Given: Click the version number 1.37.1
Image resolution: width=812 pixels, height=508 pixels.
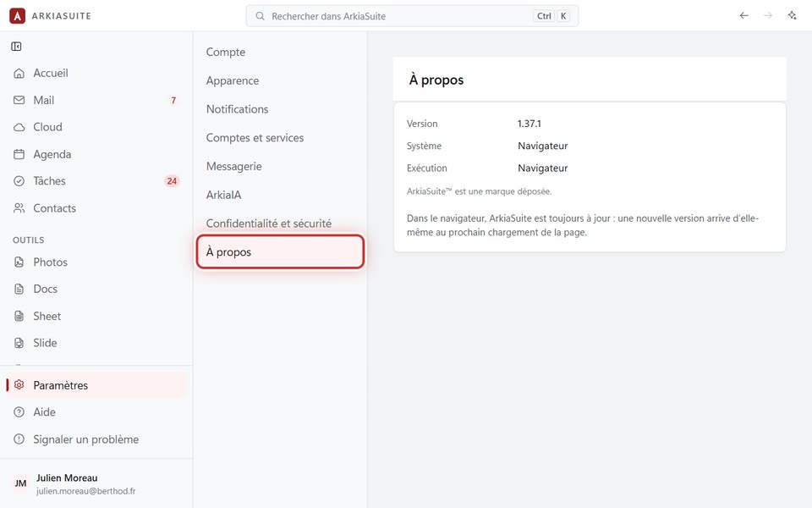Looking at the screenshot, I should coord(529,124).
